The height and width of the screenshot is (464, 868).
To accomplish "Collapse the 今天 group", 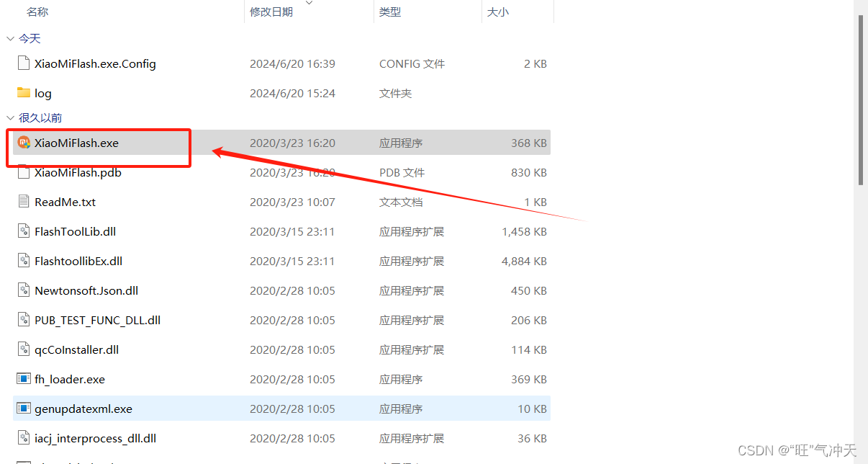I will (x=10, y=39).
